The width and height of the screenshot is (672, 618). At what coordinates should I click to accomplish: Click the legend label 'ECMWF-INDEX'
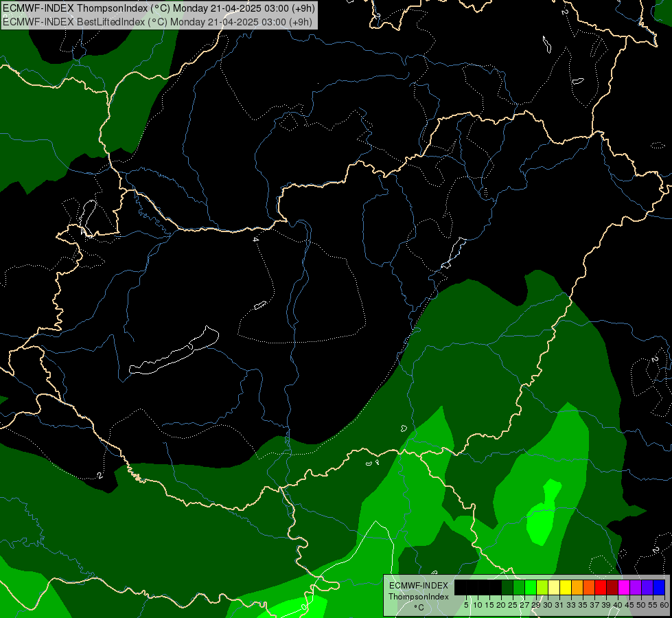click(419, 586)
